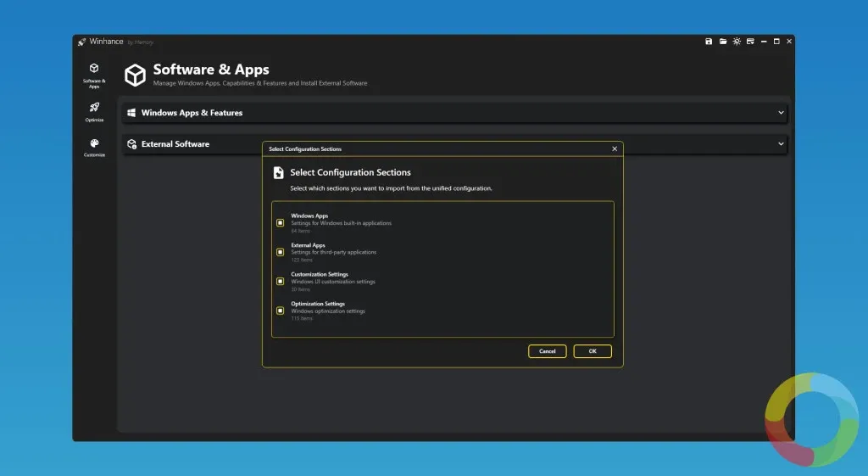This screenshot has height=476, width=868.
Task: Click the Winhance rocket logo icon
Action: 81,42
